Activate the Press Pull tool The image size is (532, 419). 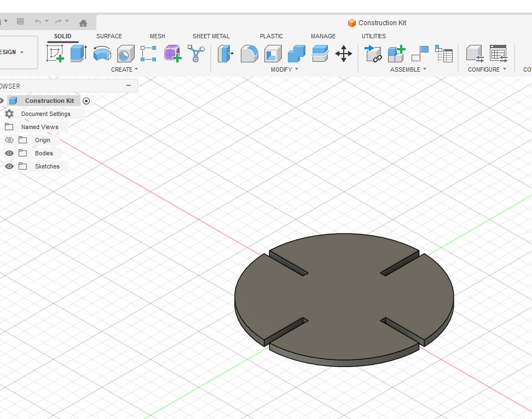(x=225, y=54)
